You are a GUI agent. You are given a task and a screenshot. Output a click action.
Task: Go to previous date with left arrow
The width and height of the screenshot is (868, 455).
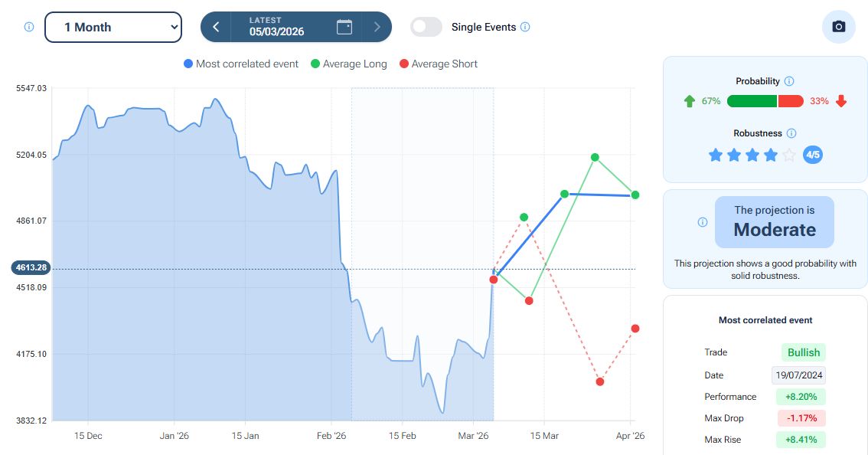[216, 27]
